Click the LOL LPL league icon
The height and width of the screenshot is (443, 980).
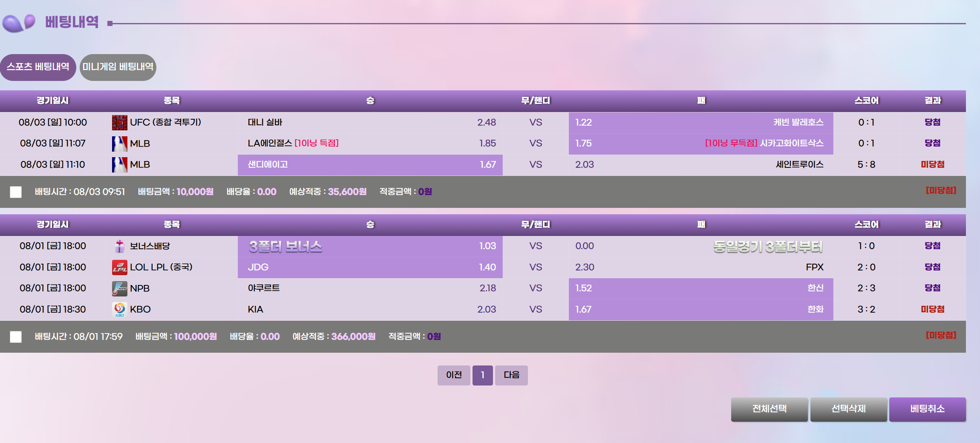(119, 268)
